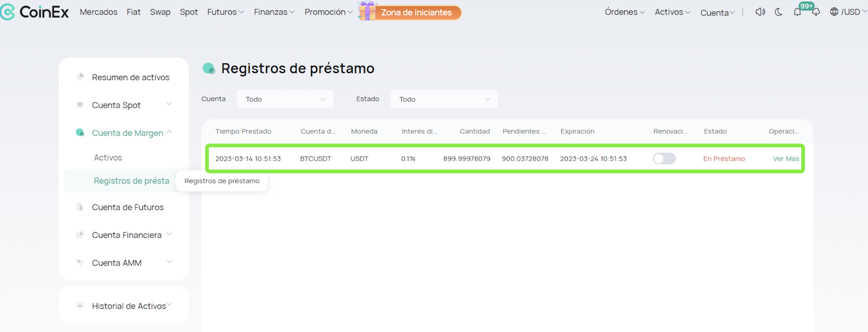Click loan time 2023-03-14 10:51:53
The width and height of the screenshot is (868, 332).
pyautogui.click(x=248, y=159)
